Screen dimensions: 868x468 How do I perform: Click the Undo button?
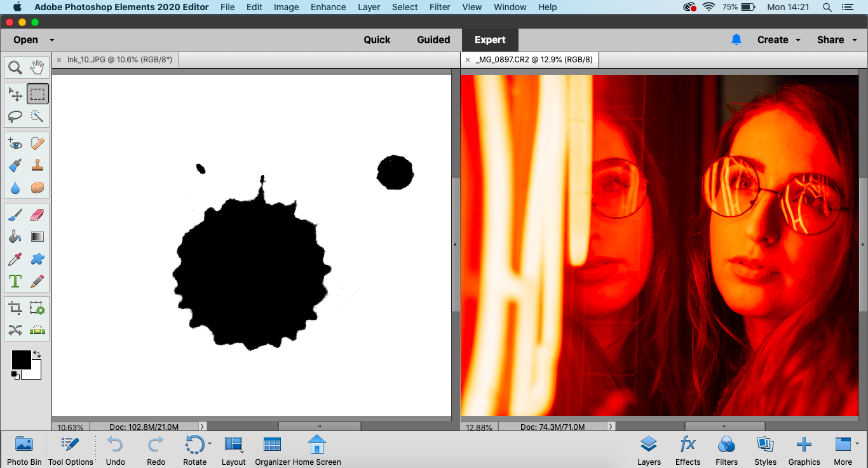[115, 450]
